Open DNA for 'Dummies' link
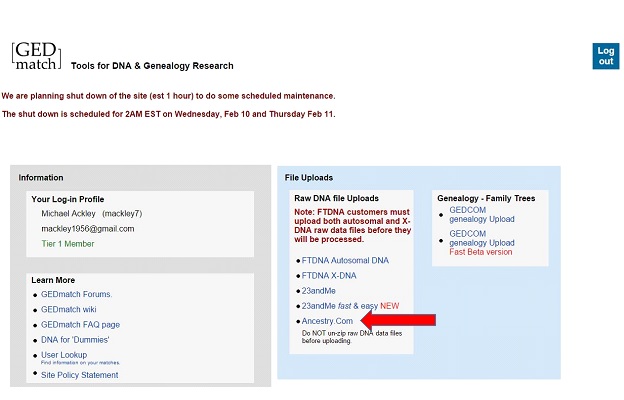Screen dimensions: 624x400 75,340
